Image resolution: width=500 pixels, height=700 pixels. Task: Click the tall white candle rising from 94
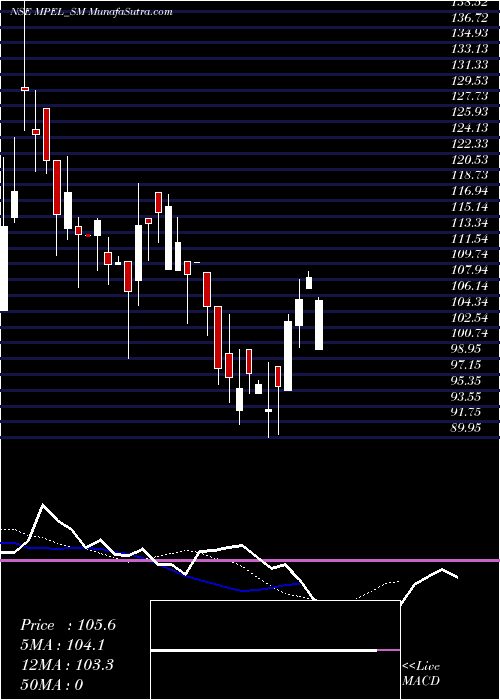288,356
